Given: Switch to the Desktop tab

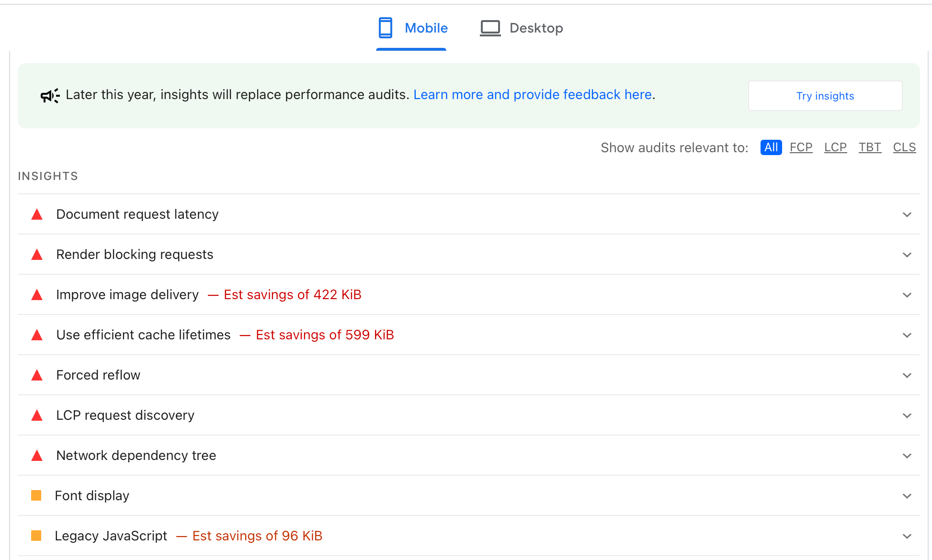Looking at the screenshot, I should (x=522, y=28).
